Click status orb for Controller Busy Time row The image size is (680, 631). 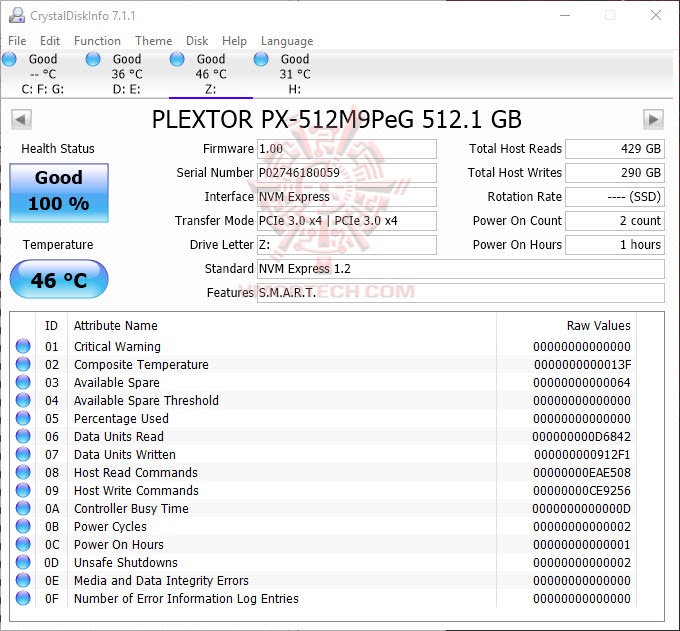click(23, 508)
